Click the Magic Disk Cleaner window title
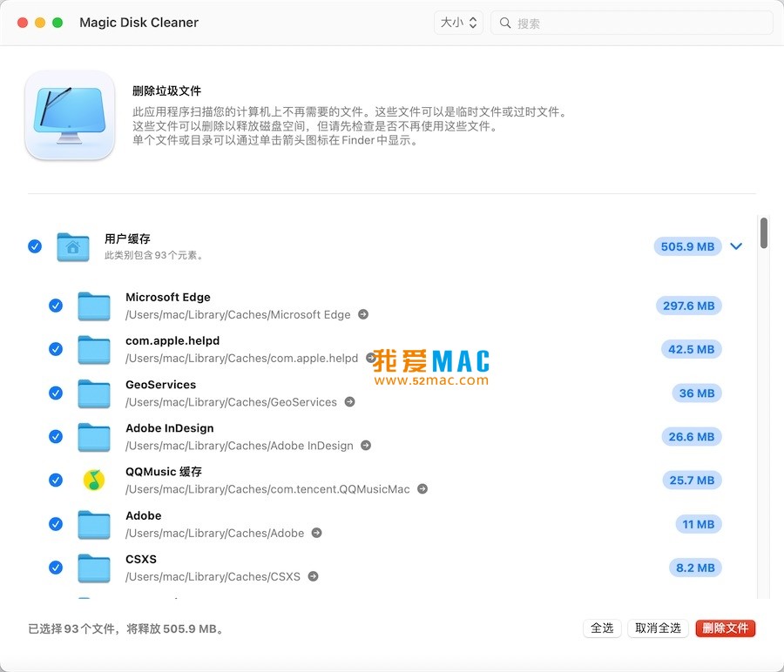The image size is (784, 672). tap(139, 23)
